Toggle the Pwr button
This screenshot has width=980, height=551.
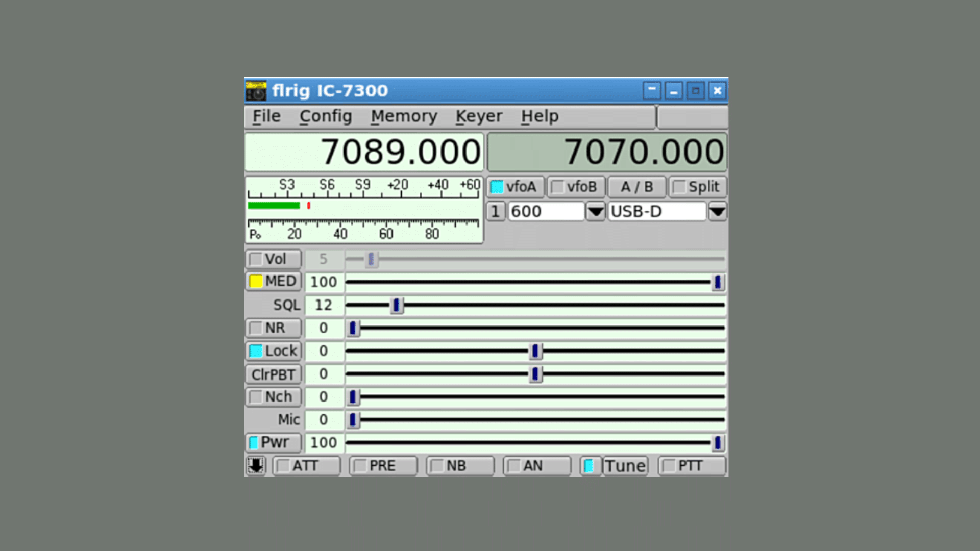274,442
